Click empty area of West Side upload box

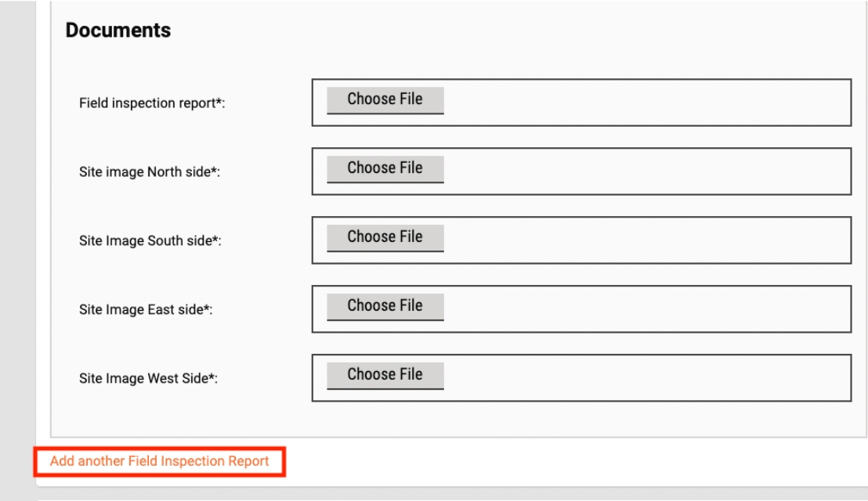pos(642,378)
